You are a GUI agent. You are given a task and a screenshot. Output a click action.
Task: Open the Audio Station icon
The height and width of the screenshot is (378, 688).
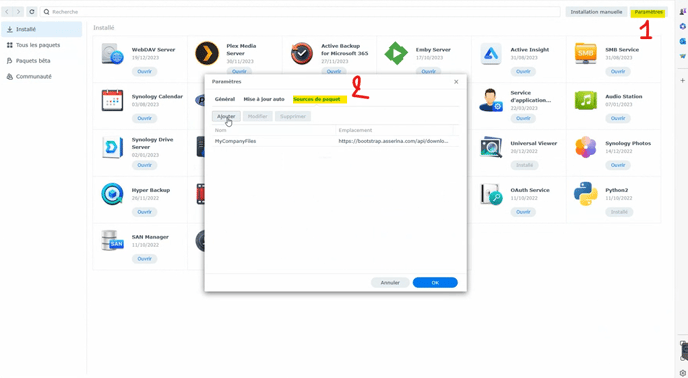(x=585, y=101)
